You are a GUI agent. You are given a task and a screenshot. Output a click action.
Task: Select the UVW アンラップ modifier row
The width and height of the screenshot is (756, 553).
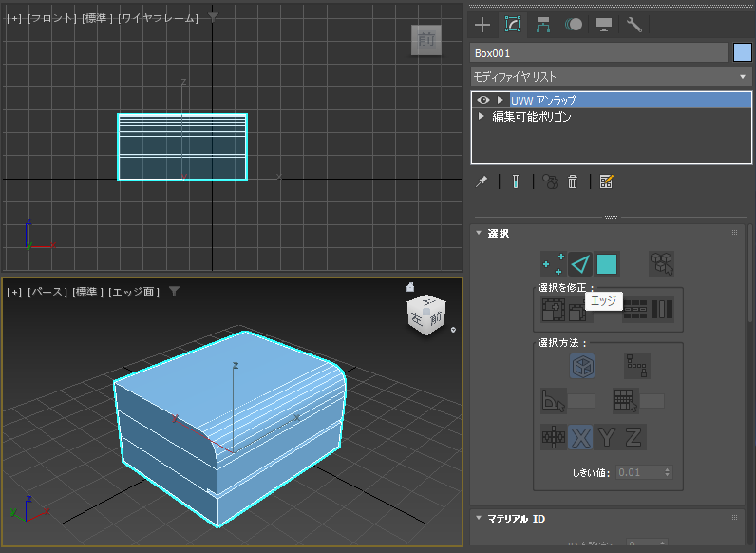(612, 100)
